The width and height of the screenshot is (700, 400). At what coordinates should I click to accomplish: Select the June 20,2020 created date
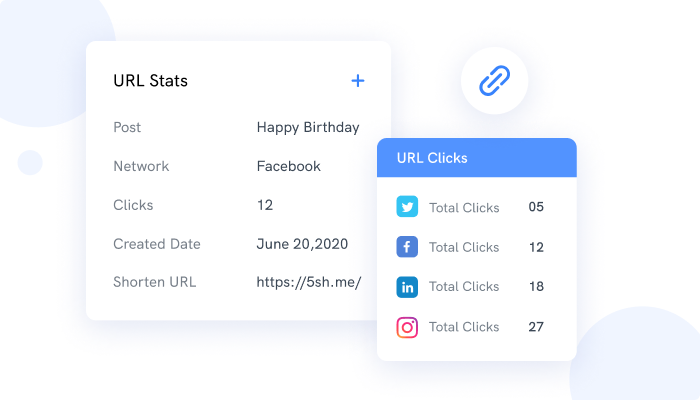pos(302,244)
